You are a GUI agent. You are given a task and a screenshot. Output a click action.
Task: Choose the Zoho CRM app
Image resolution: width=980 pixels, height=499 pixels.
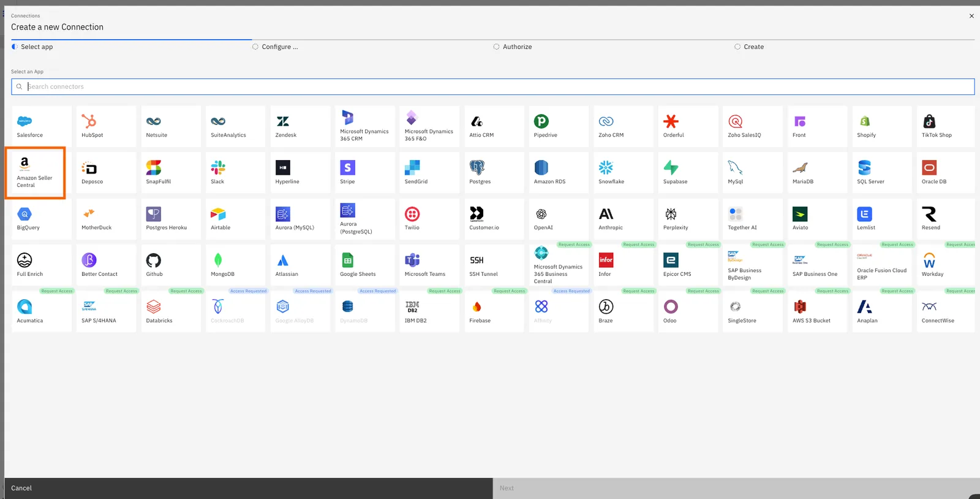(x=624, y=126)
